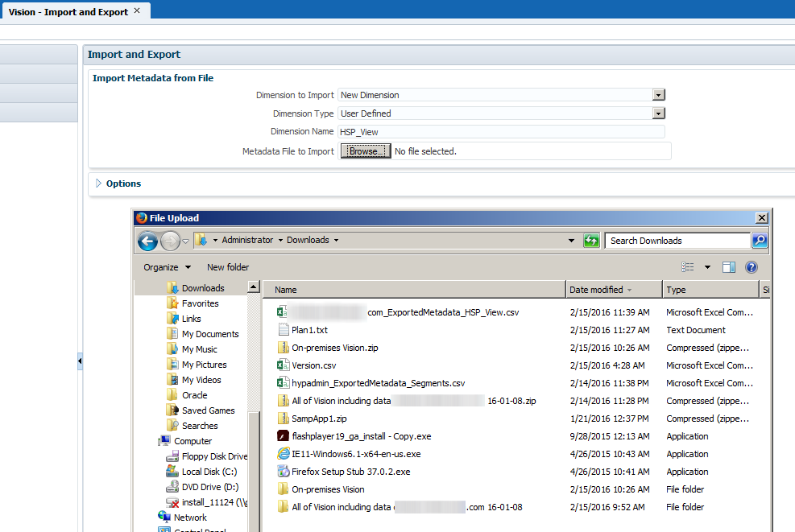Expand the Options section

point(98,184)
